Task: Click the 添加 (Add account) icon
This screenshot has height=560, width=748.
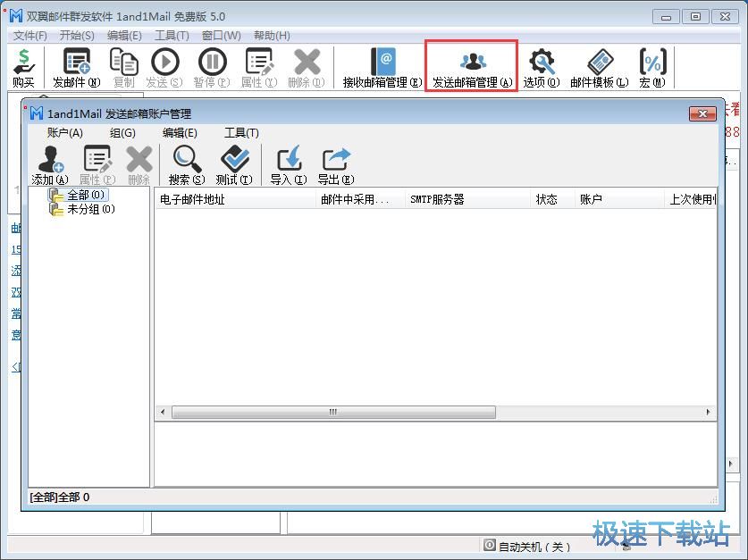Action: click(x=49, y=161)
